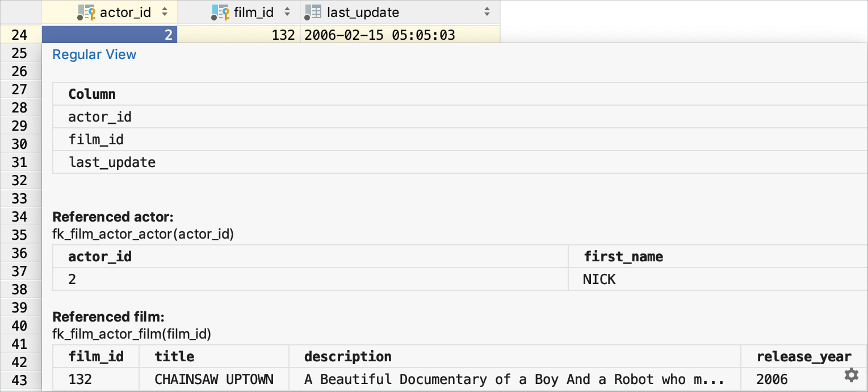Click the actor_id row in the Column list
This screenshot has height=392, width=868.
(100, 117)
